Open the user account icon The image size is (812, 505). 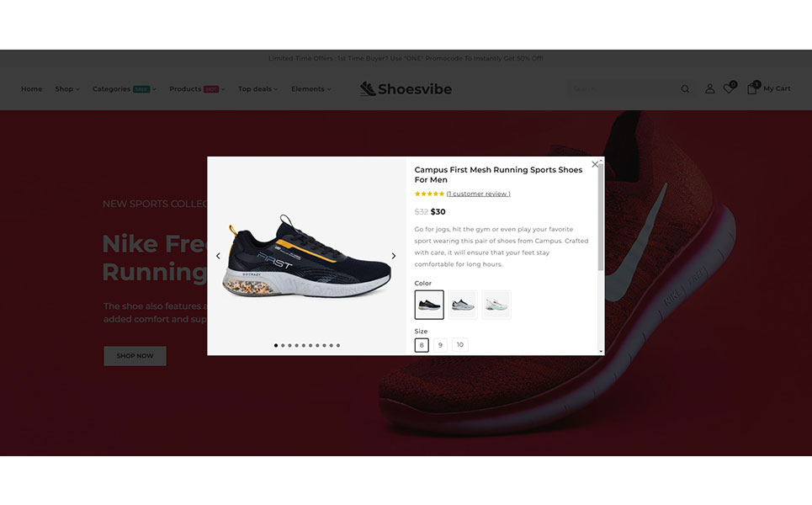709,89
